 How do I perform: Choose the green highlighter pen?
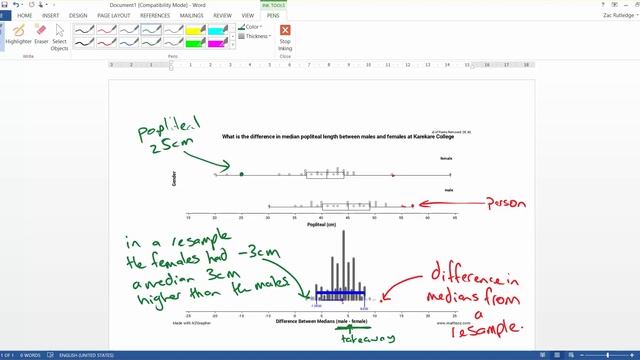pyautogui.click(x=196, y=42)
